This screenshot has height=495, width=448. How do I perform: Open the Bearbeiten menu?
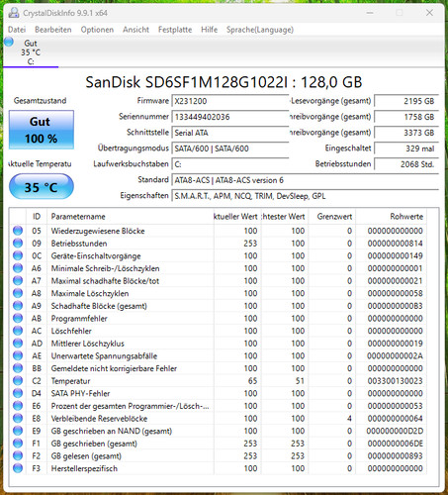(x=53, y=30)
